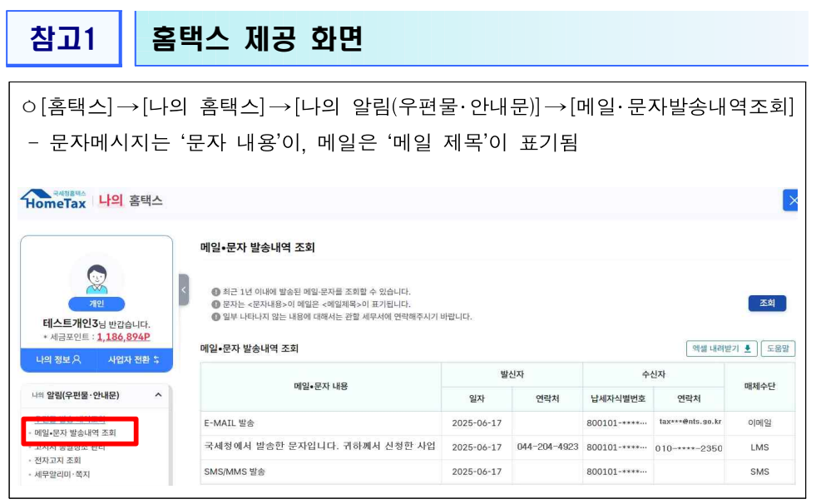Click the 매체수단 column header

pyautogui.click(x=759, y=387)
